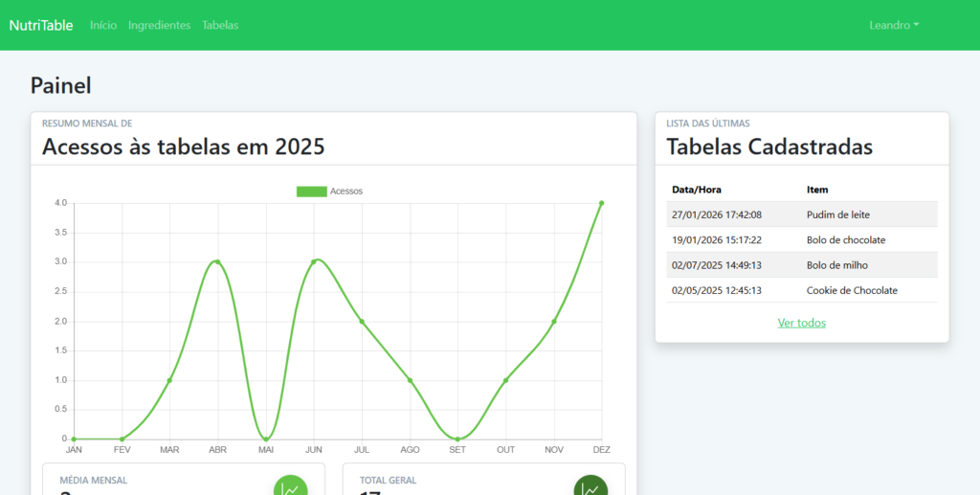Click the Total Geral chart icon
Image resolution: width=980 pixels, height=495 pixels.
pyautogui.click(x=590, y=486)
